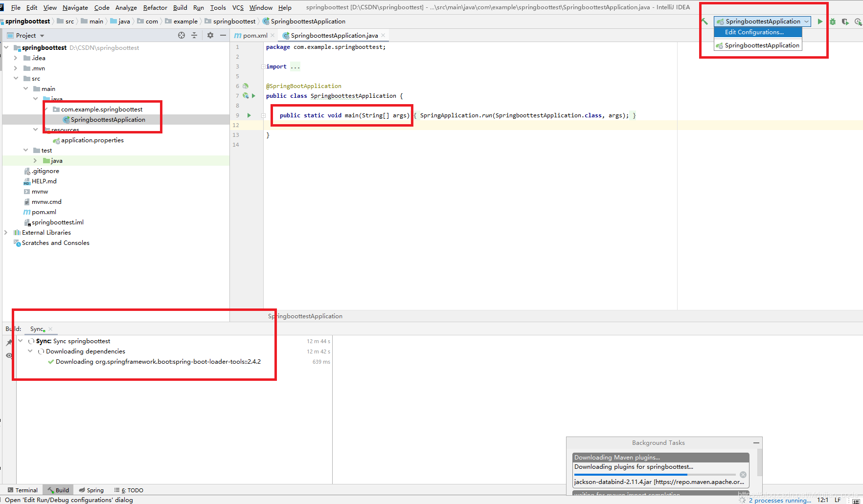The width and height of the screenshot is (863, 504).
Task: Close the Sync build tab
Action: coord(50,329)
